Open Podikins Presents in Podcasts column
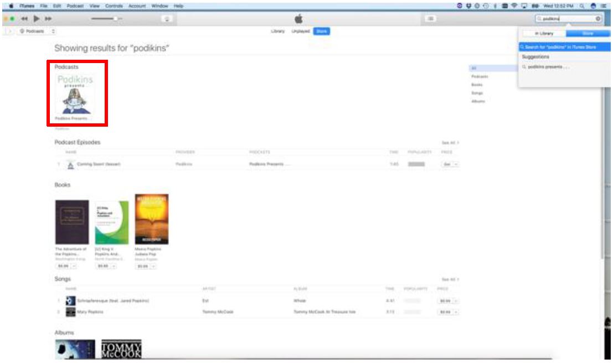 pos(269,164)
